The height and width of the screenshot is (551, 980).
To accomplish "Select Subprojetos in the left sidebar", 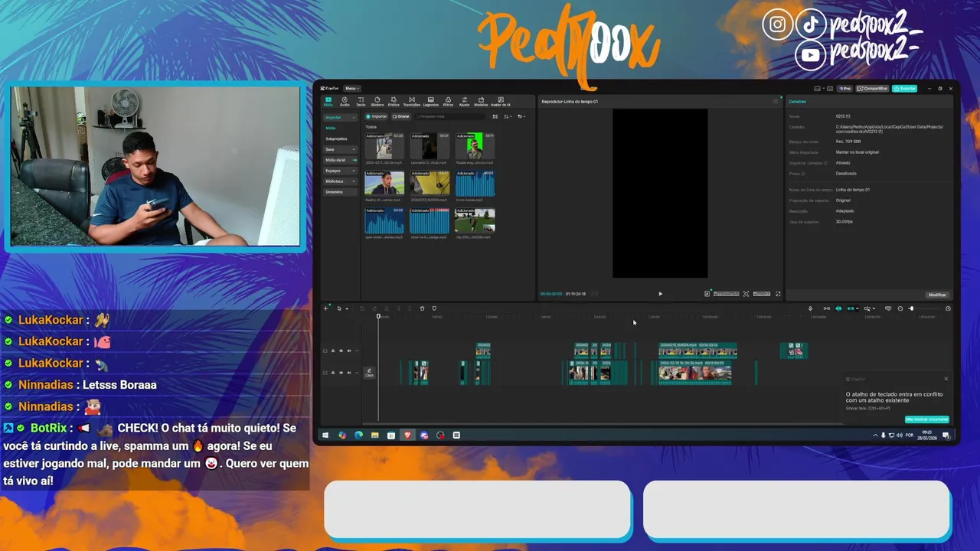I will pyautogui.click(x=336, y=139).
